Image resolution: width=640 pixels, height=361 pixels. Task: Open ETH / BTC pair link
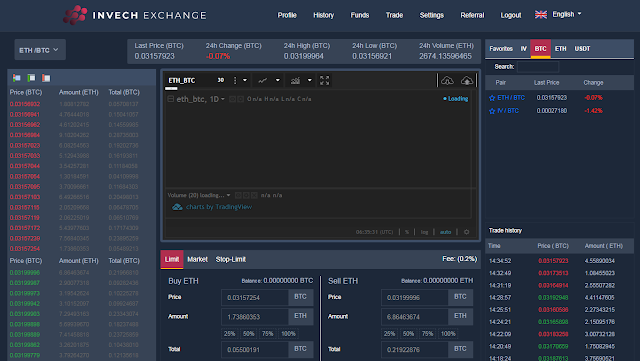511,98
